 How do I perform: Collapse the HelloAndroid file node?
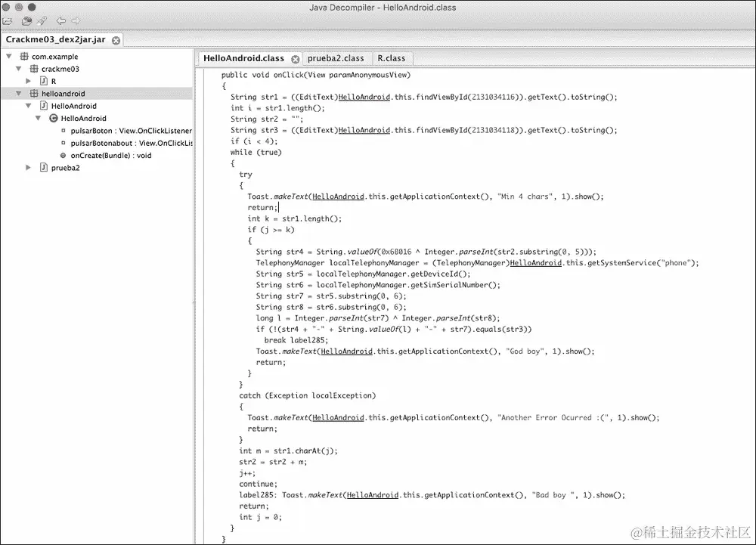pyautogui.click(x=28, y=106)
